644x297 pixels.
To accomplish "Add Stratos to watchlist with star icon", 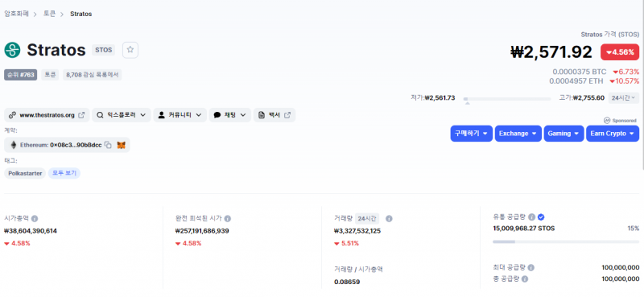I will [x=130, y=50].
